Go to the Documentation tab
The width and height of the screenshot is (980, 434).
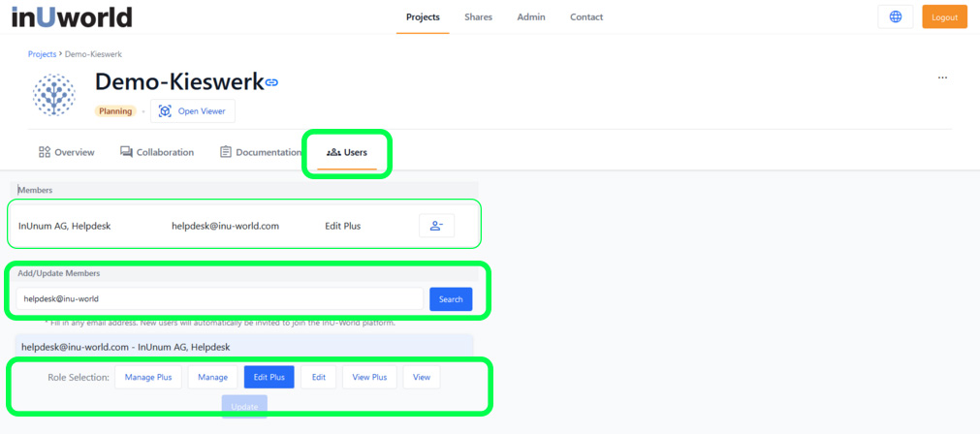[x=260, y=152]
